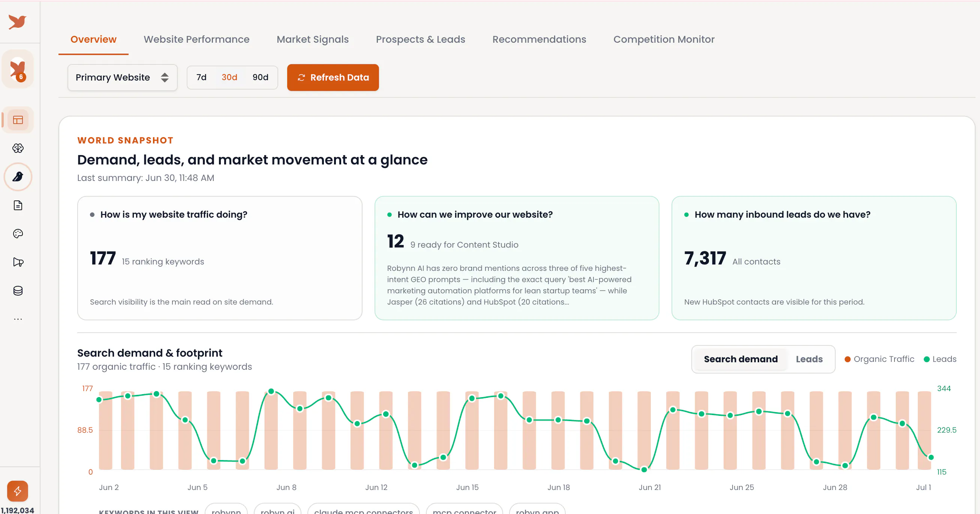Open the database icon in sidebar
Screen dimensions: 980x514
18,290
